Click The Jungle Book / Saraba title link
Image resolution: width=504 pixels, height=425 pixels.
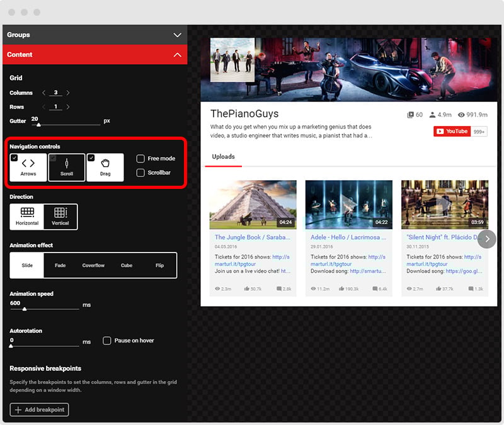coord(253,237)
